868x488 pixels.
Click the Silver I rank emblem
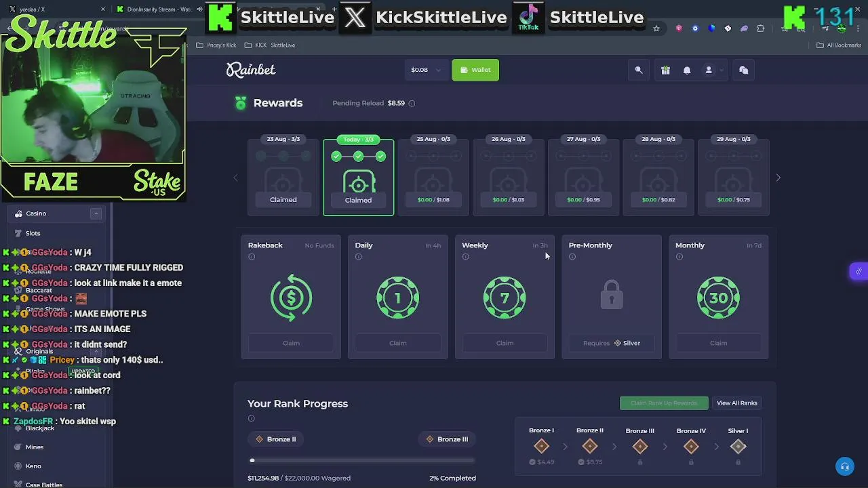pyautogui.click(x=738, y=446)
